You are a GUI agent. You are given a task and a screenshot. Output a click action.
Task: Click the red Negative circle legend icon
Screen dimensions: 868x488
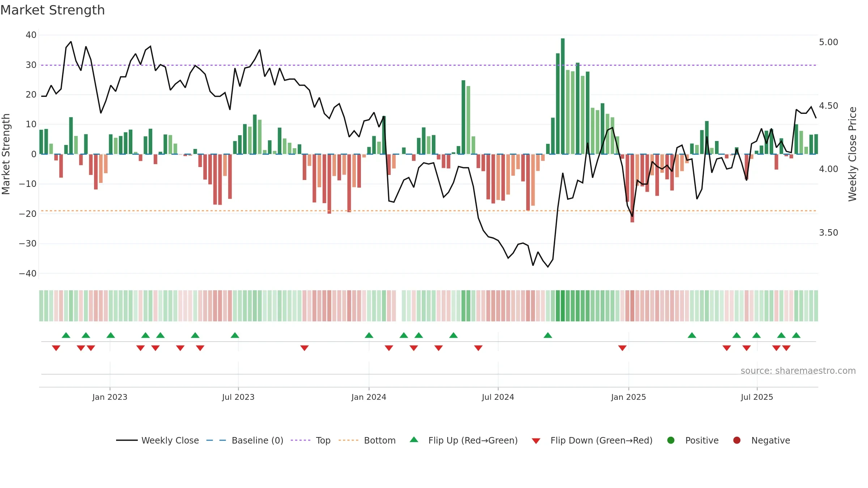737,440
